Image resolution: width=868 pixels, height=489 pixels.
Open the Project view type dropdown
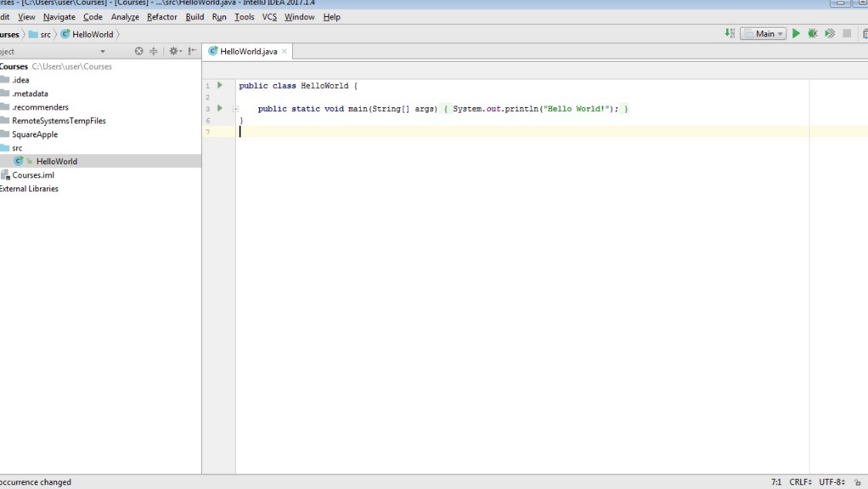[103, 52]
